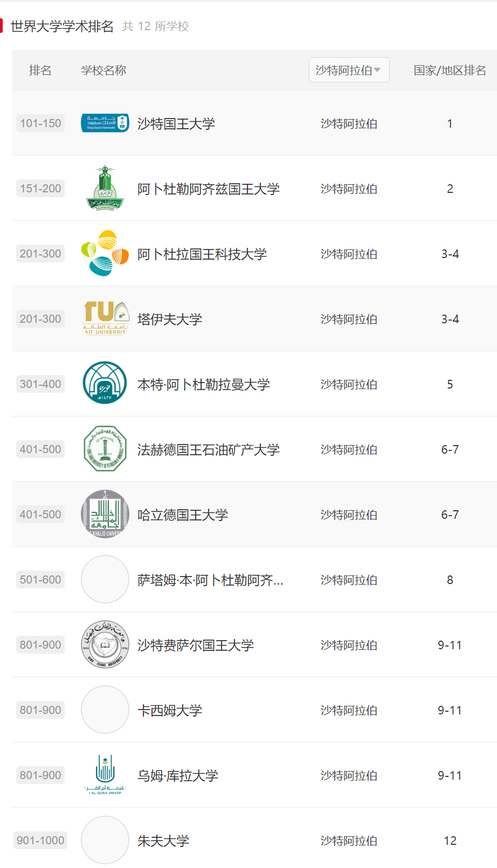Click 沙特阿拉伯 in the 朱夫大学 row
This screenshot has width=497, height=868.
[x=349, y=841]
